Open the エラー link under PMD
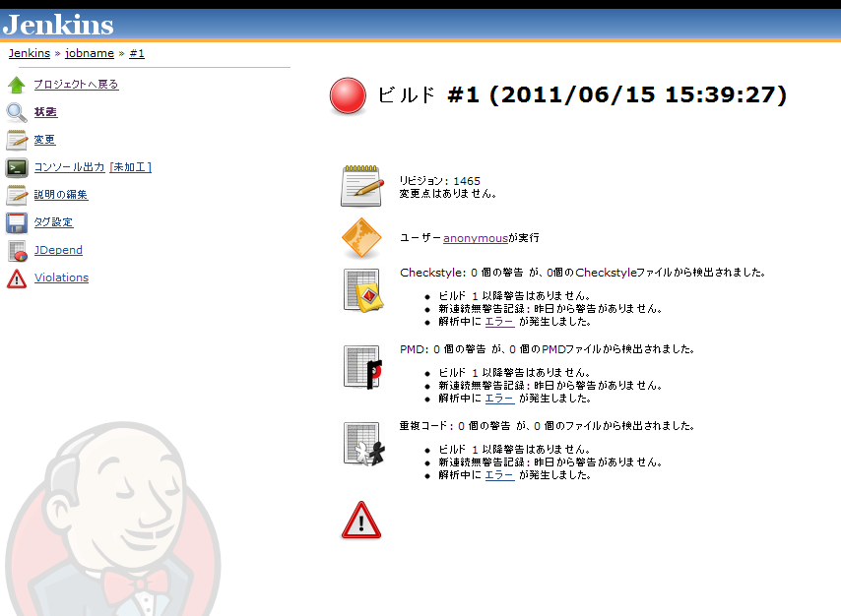Screen dimensions: 841x616 tap(500, 399)
